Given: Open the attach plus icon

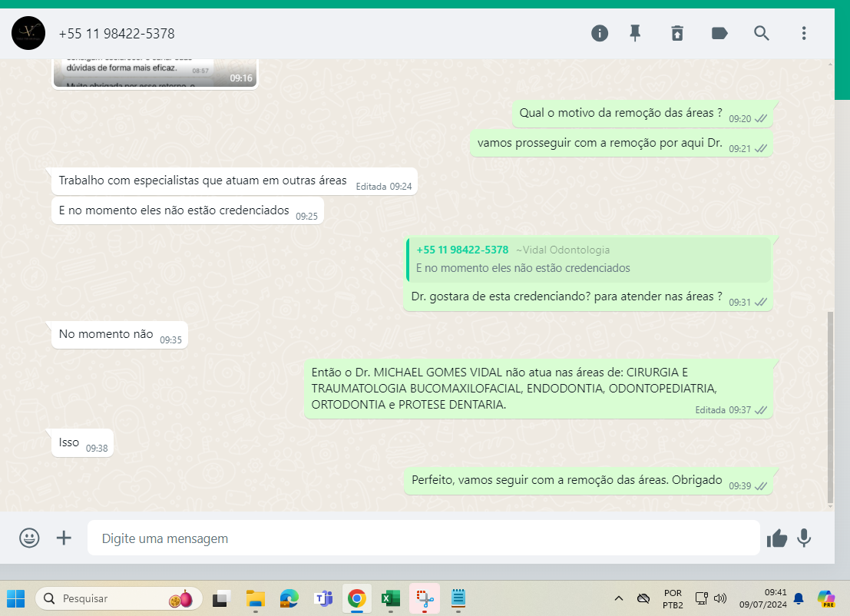Looking at the screenshot, I should 64,538.
